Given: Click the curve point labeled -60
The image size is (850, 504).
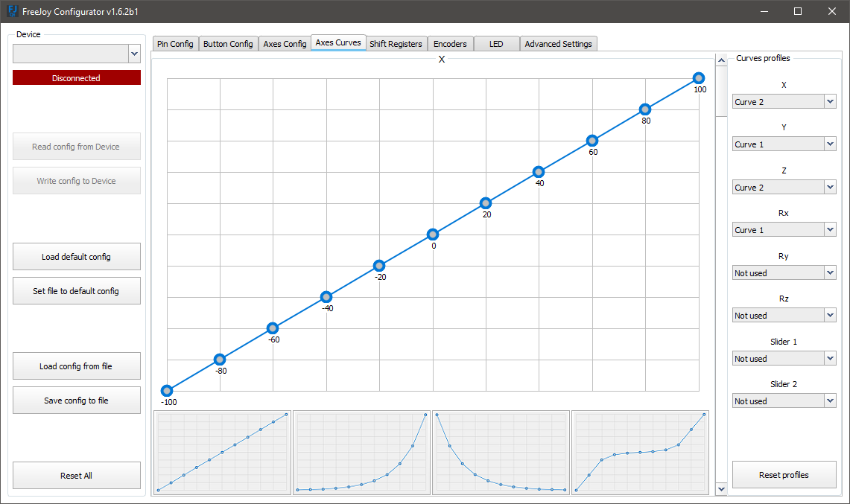Looking at the screenshot, I should 273,328.
